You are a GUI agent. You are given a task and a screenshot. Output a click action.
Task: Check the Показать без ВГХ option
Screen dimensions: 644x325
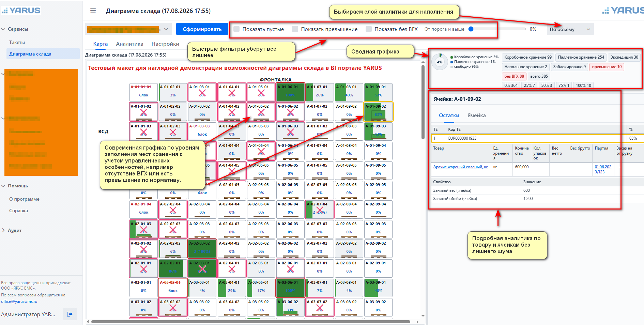coord(369,29)
